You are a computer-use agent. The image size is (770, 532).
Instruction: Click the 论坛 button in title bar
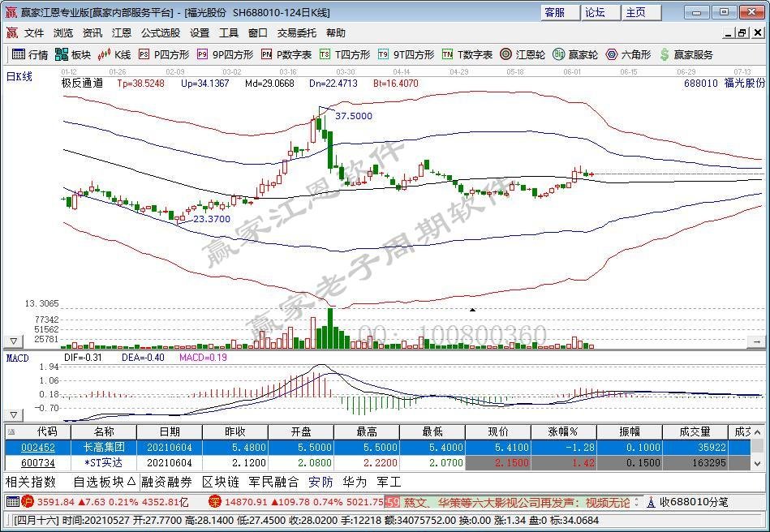[x=600, y=12]
